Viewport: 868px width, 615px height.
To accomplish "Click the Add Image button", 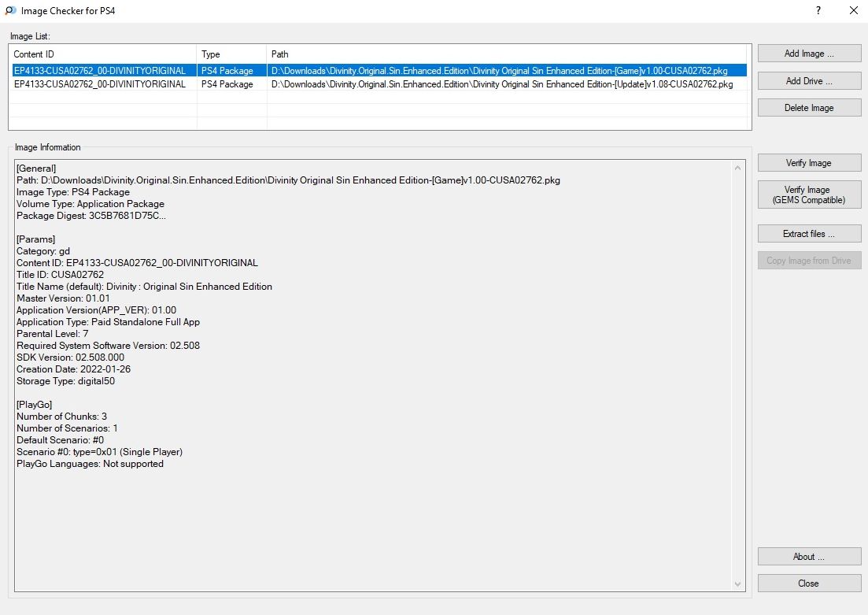I will (809, 54).
